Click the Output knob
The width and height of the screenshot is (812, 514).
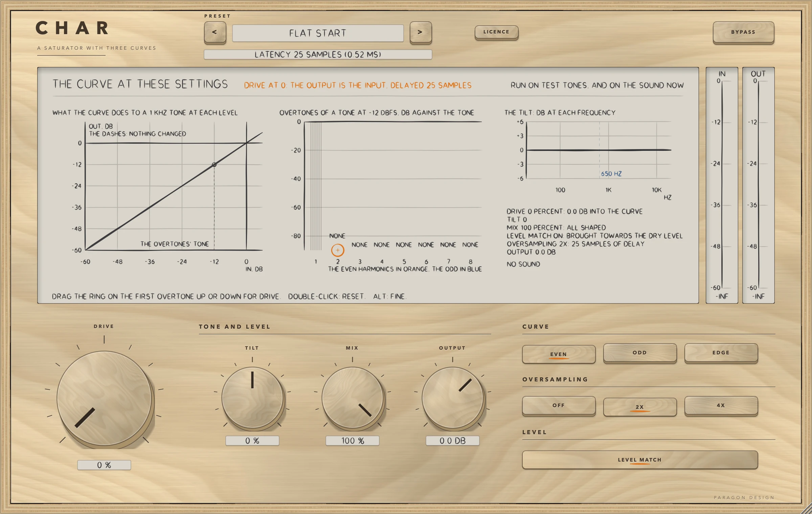pos(453,398)
